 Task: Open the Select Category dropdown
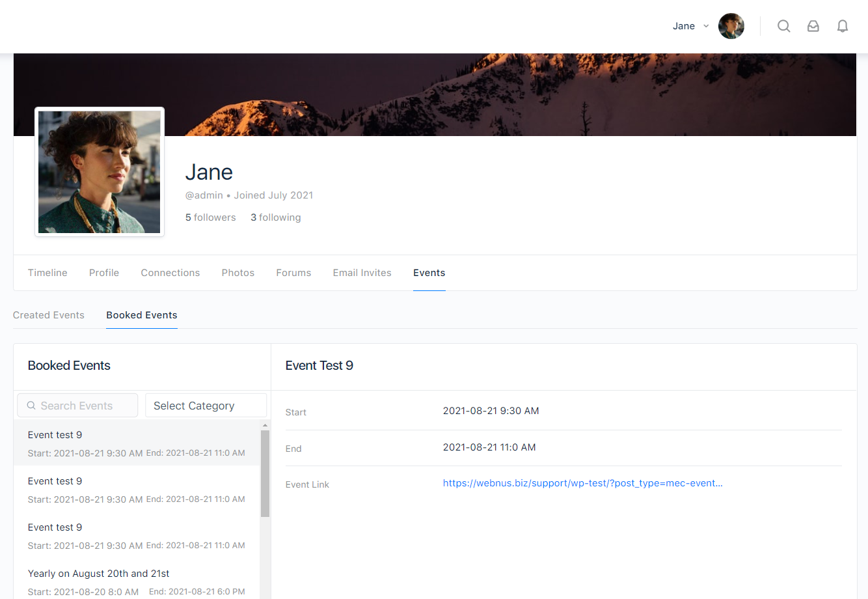(x=206, y=406)
